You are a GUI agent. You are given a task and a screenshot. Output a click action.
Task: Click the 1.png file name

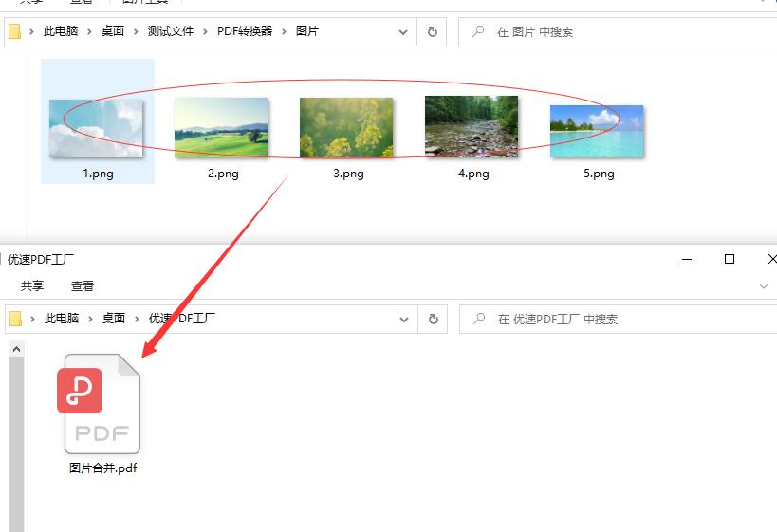click(x=98, y=174)
